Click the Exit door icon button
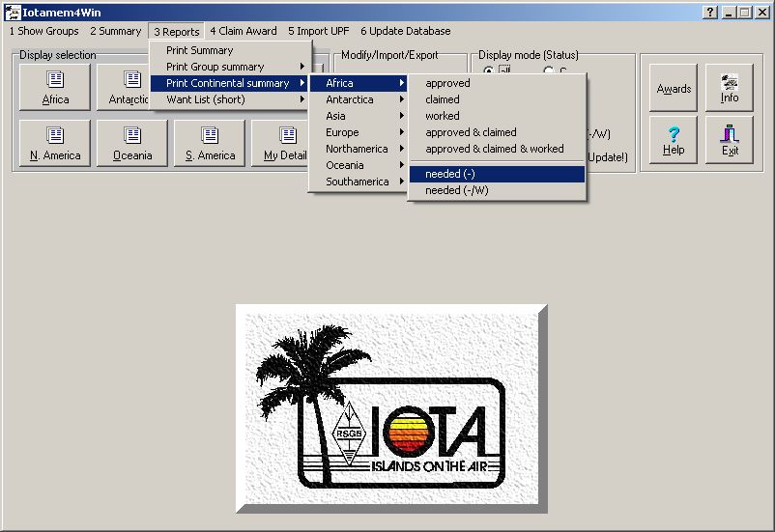This screenshot has height=532, width=775. (730, 140)
